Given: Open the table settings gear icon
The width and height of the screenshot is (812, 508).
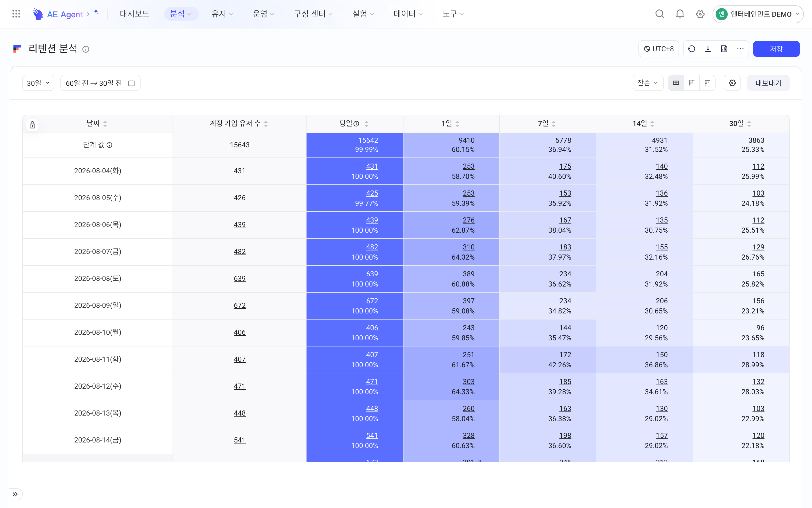Looking at the screenshot, I should [x=732, y=83].
